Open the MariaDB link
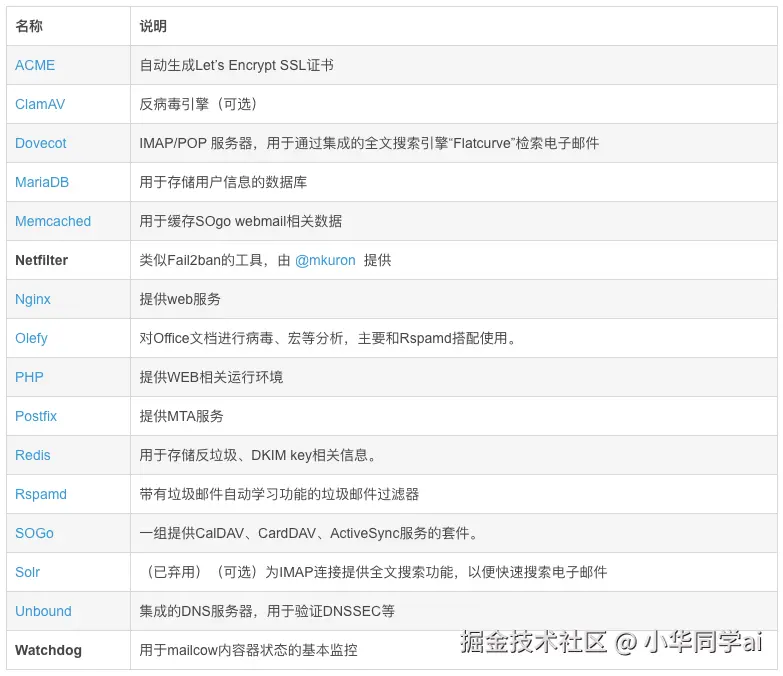Screen dimensions: 783x676 click(x=42, y=182)
